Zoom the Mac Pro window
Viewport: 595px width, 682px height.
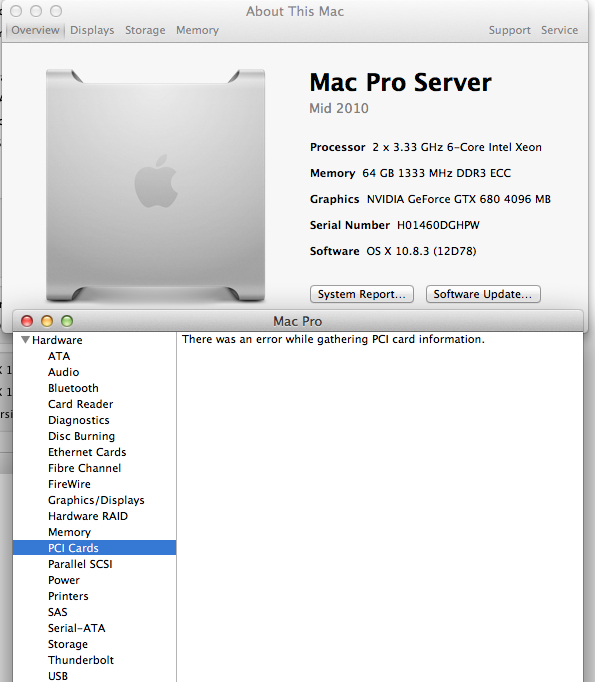point(67,321)
